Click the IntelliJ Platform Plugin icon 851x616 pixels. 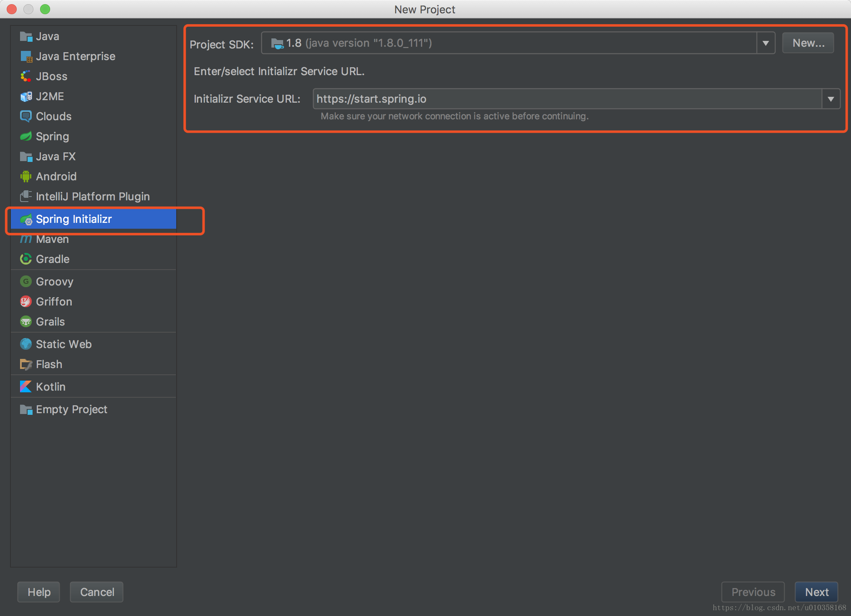pos(26,196)
